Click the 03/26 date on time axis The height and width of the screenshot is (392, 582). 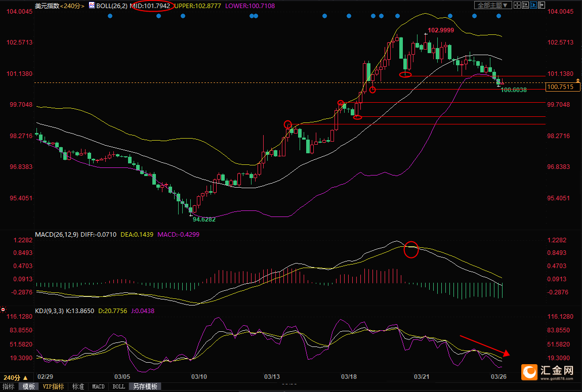click(499, 377)
